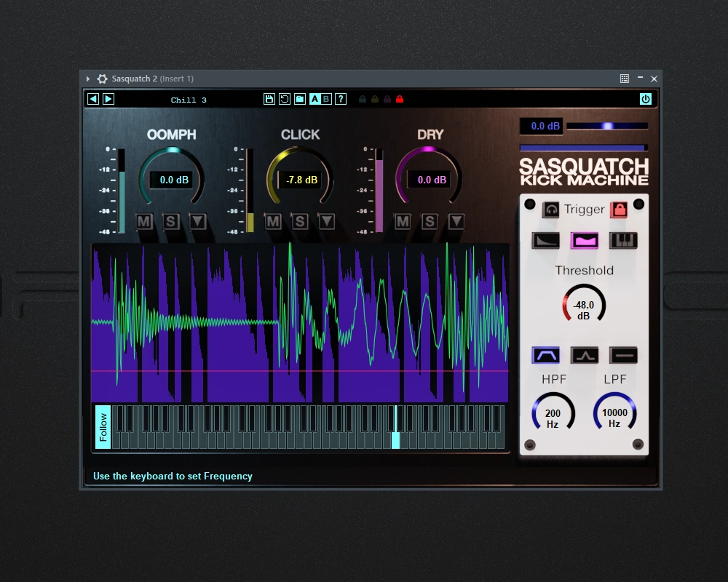728x582 pixels.
Task: Solo the CLICK channel
Action: [x=300, y=221]
